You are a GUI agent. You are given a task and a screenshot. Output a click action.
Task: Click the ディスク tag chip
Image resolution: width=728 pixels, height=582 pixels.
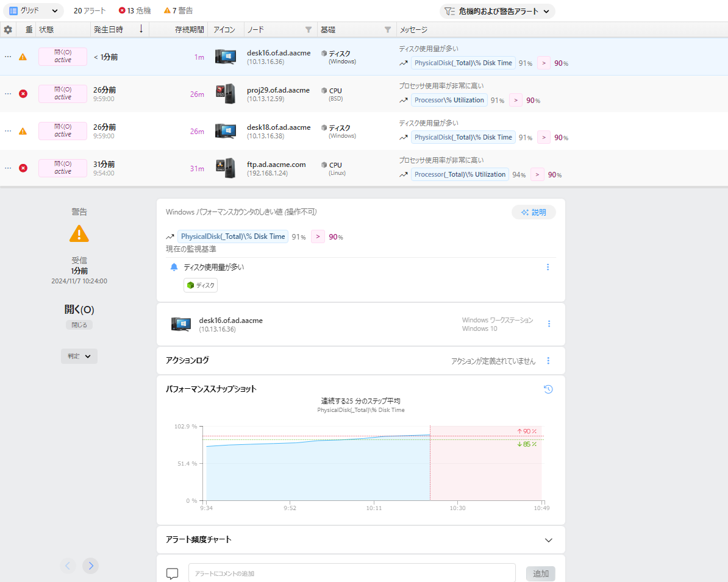pos(201,285)
